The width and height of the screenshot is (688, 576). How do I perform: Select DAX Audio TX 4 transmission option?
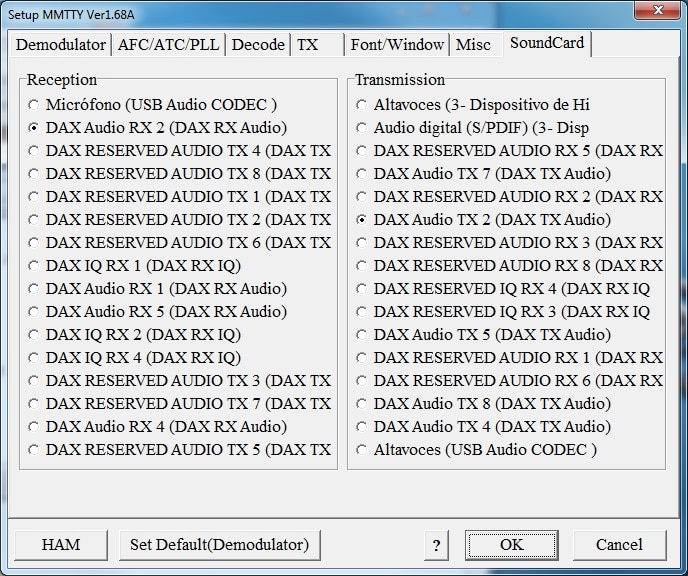tap(484, 426)
